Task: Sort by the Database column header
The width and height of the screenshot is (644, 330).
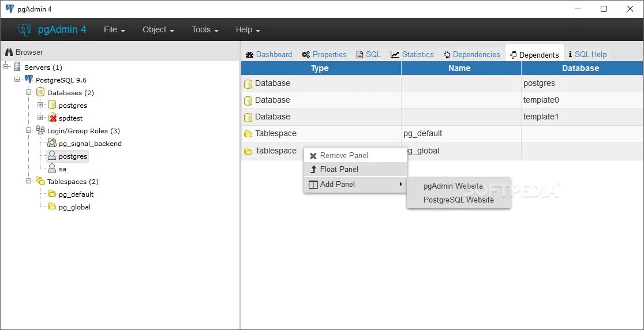Action: click(x=582, y=68)
